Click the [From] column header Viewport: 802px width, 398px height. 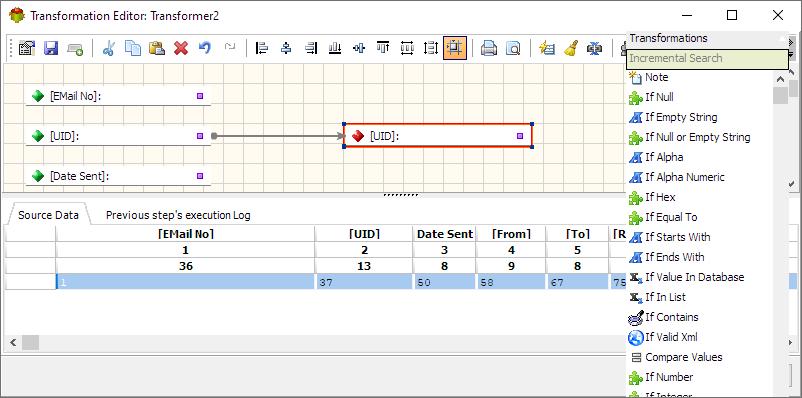pyautogui.click(x=511, y=234)
